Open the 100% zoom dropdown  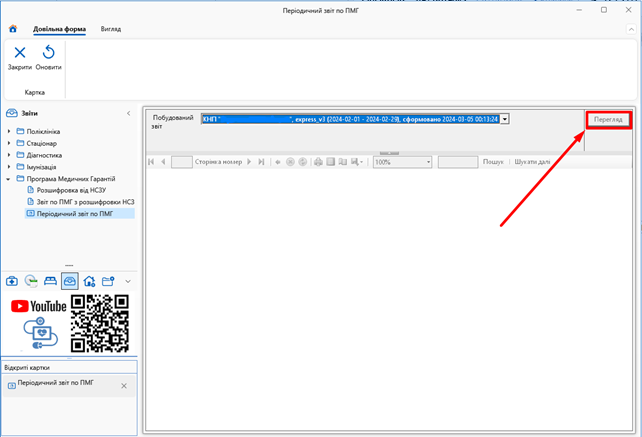coord(428,162)
